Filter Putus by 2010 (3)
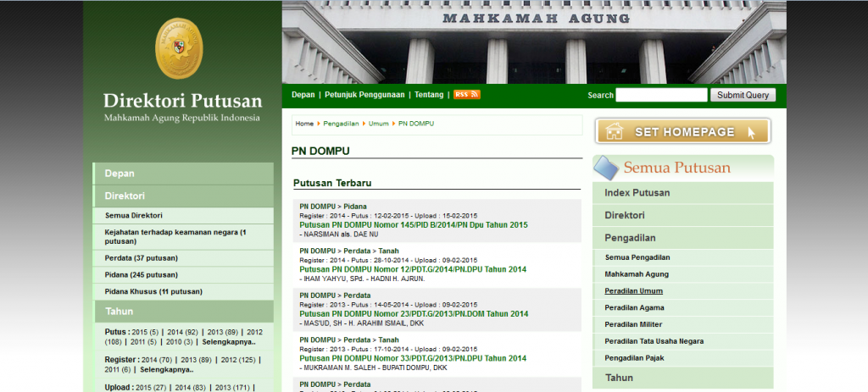 (180, 342)
